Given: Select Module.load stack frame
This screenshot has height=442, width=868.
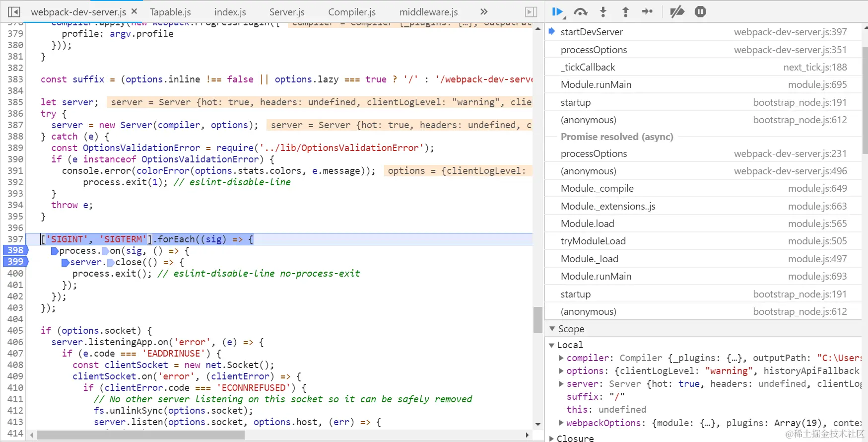Looking at the screenshot, I should pos(703,223).
